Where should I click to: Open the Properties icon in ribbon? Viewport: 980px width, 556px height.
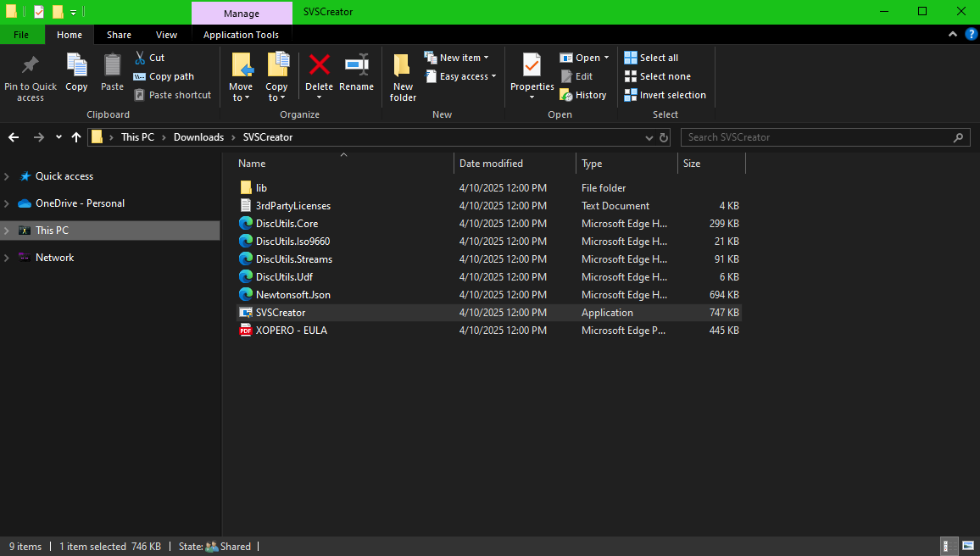tap(532, 66)
